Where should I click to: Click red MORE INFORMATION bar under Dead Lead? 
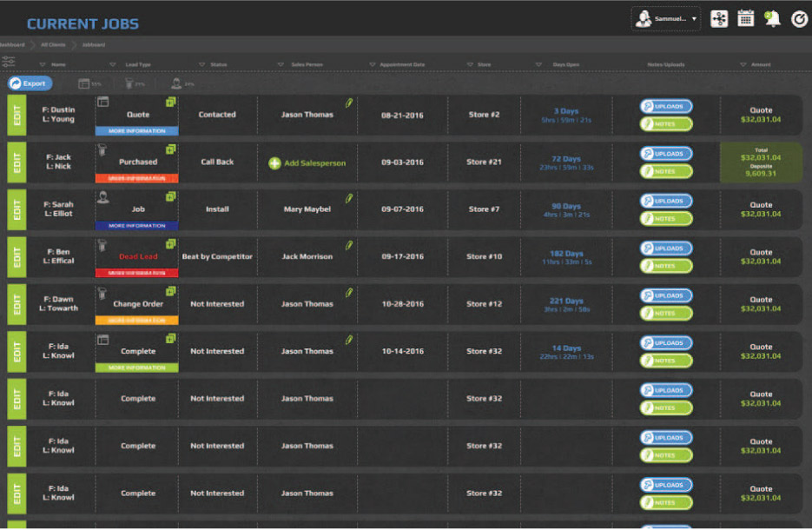click(x=136, y=273)
